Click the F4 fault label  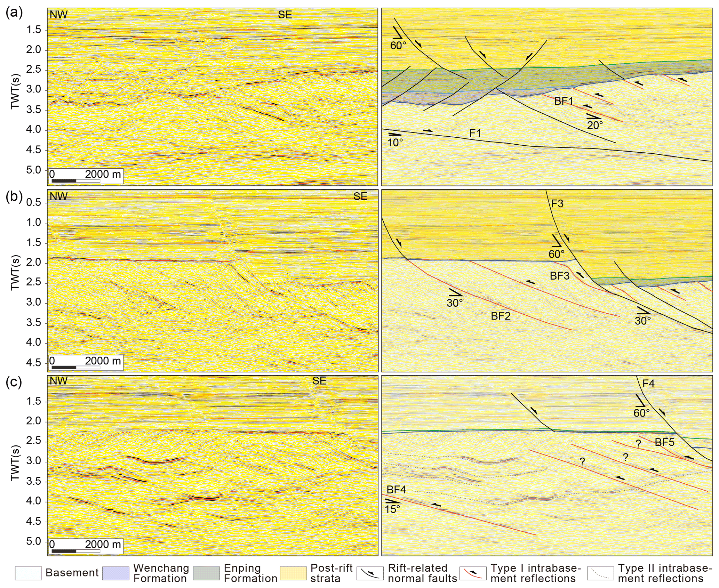pyautogui.click(x=648, y=384)
